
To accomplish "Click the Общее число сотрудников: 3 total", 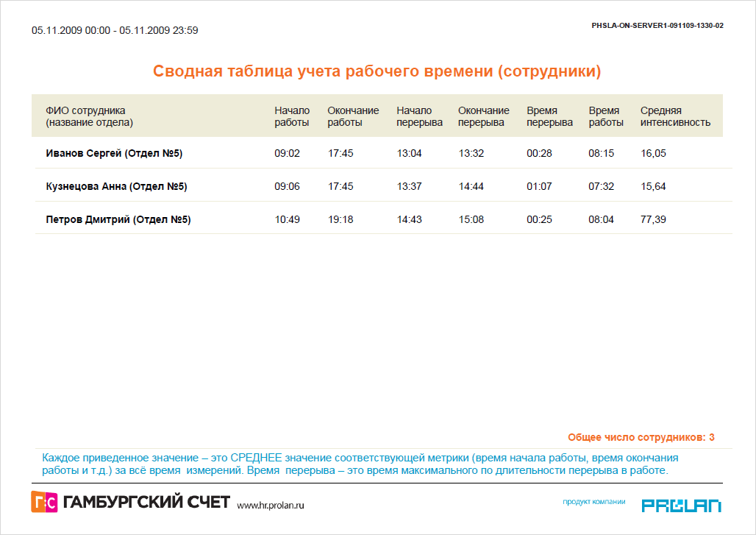I will point(641,438).
